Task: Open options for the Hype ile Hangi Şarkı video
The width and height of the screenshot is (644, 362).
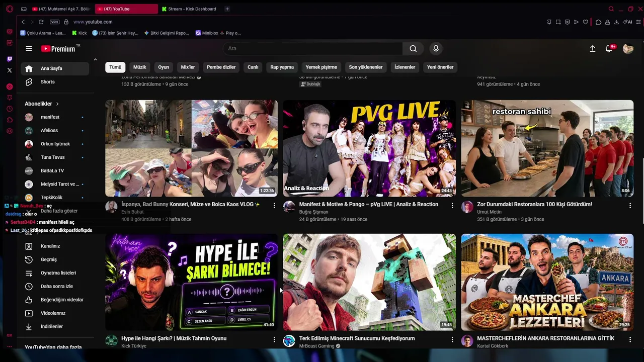Action: [274, 339]
